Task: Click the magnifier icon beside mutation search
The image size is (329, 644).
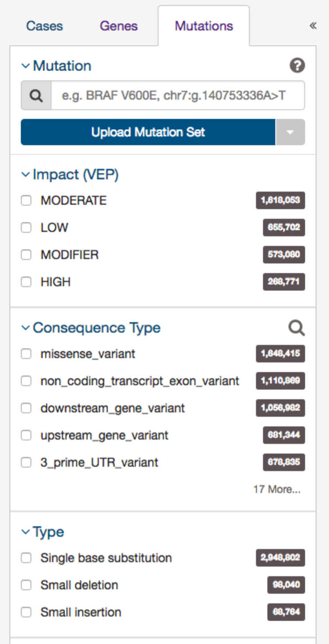Action: (36, 95)
